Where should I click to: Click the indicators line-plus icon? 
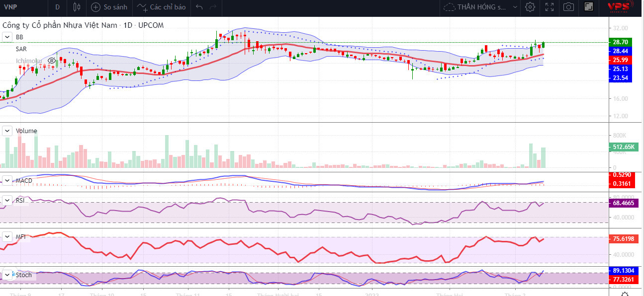pyautogui.click(x=142, y=7)
